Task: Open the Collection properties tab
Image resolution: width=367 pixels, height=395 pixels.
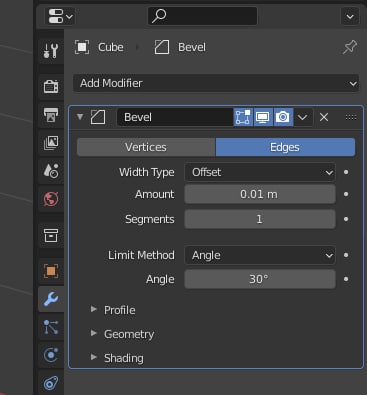Action: point(51,236)
